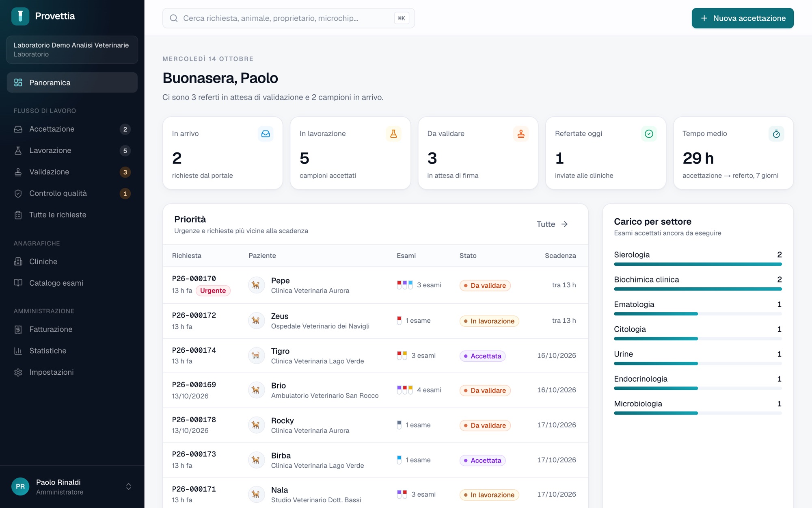Click the Fatturazione invoice icon
The width and height of the screenshot is (812, 508).
pyautogui.click(x=18, y=330)
